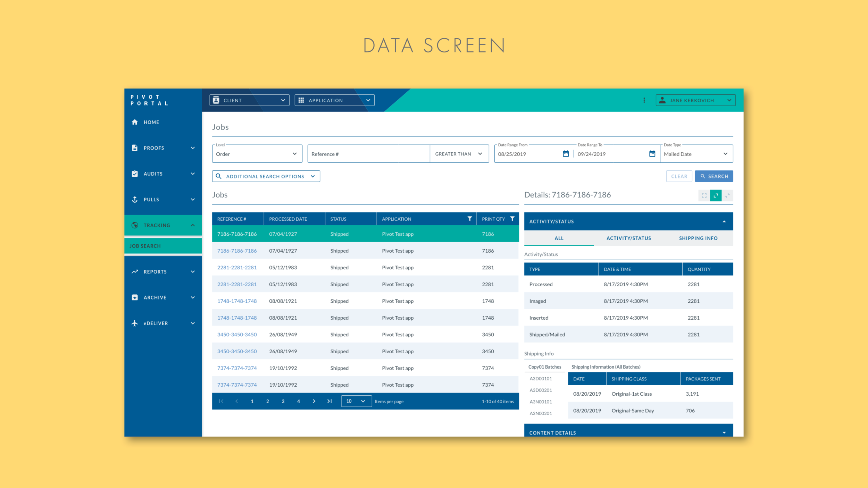Switch to the Shipping Info tab
Viewport: 868px width, 488px height.
[x=698, y=238]
